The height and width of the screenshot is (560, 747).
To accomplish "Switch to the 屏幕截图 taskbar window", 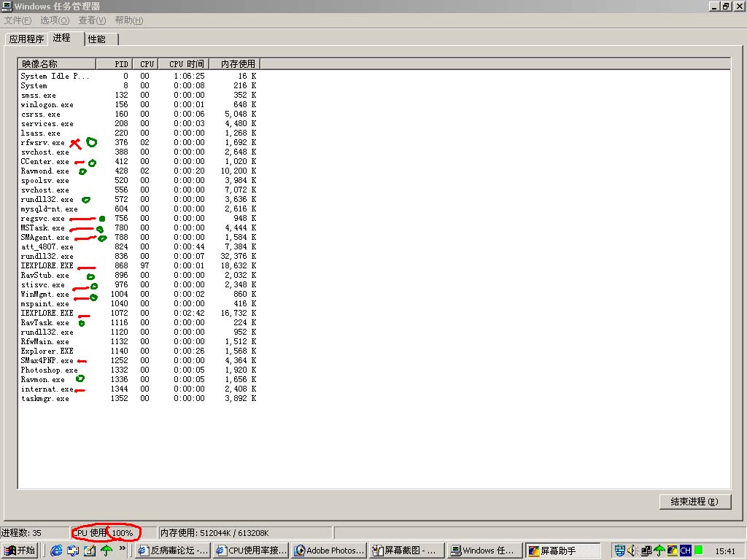I will click(x=407, y=551).
